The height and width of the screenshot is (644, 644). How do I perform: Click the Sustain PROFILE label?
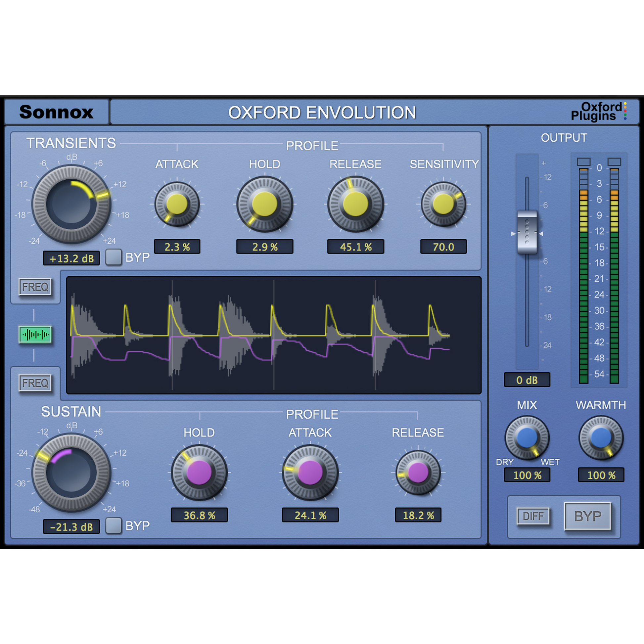point(312,414)
